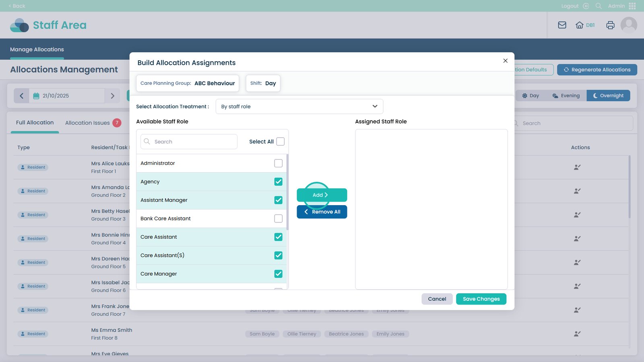The height and width of the screenshot is (362, 644).
Task: Uncheck the Agency role checkbox
Action: (x=278, y=182)
